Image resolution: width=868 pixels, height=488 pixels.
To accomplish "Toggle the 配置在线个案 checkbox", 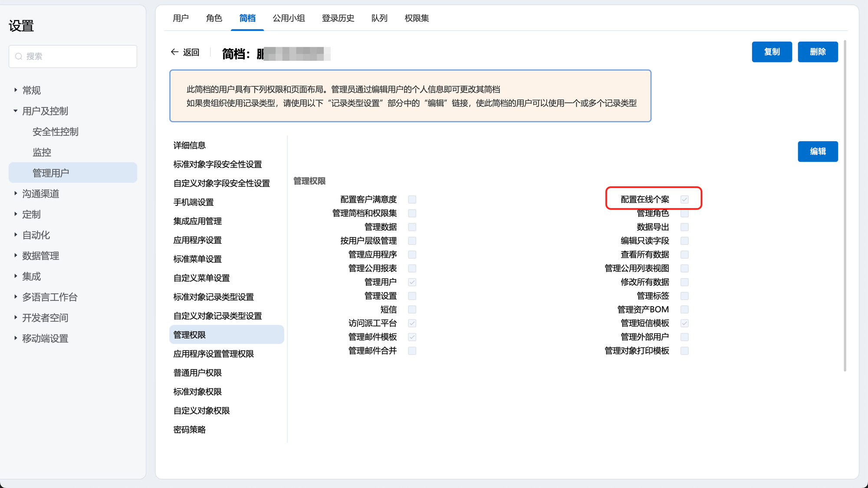I will (x=684, y=200).
